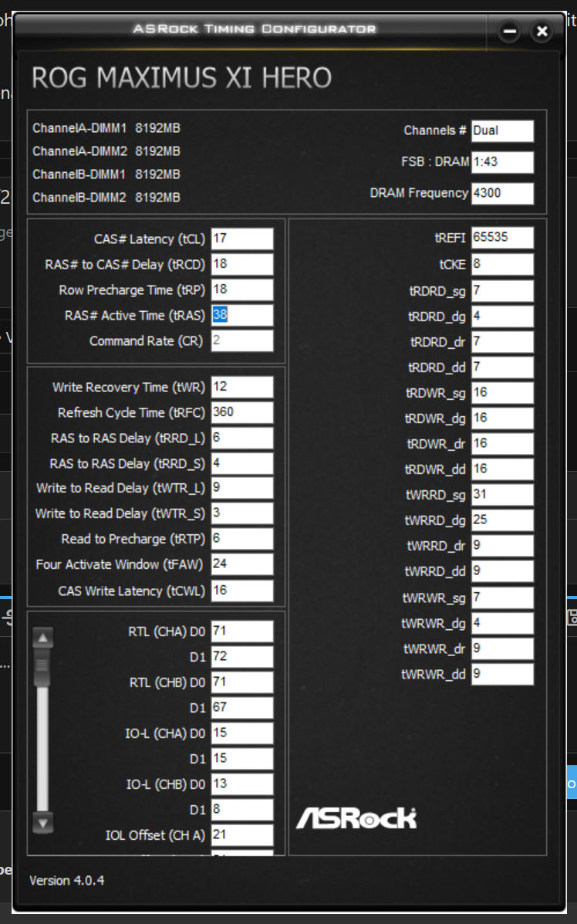Click the tREFI value field
This screenshot has width=577, height=924.
coord(502,238)
